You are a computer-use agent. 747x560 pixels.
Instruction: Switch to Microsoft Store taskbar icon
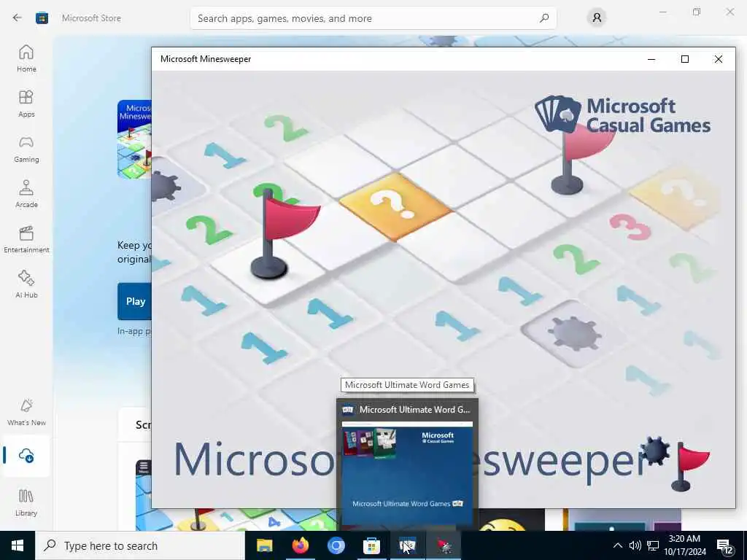click(x=371, y=545)
